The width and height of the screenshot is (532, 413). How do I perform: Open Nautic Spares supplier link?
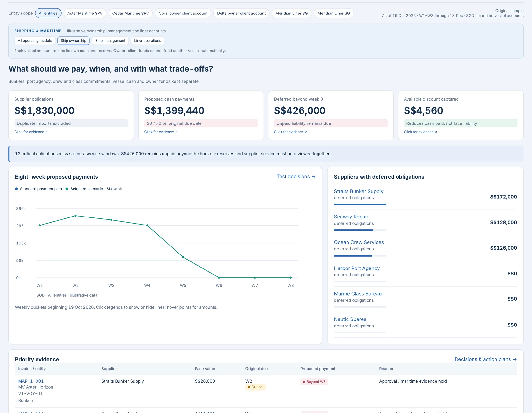pos(350,319)
